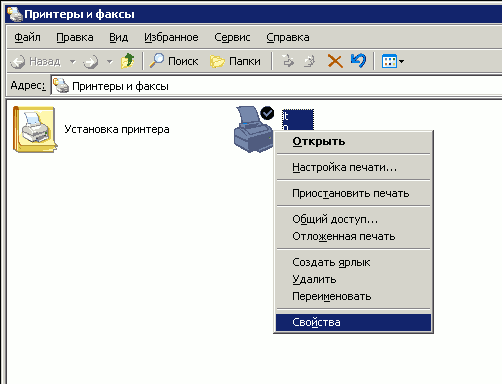Choose Отложенная печать in the context menu
Viewport: 502px width, 384px height.
pyautogui.click(x=353, y=236)
